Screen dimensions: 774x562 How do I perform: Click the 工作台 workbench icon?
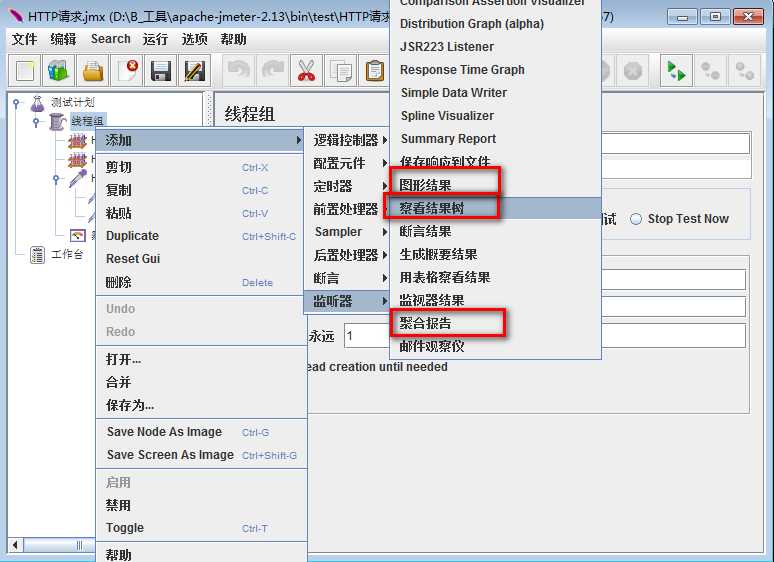(x=38, y=255)
